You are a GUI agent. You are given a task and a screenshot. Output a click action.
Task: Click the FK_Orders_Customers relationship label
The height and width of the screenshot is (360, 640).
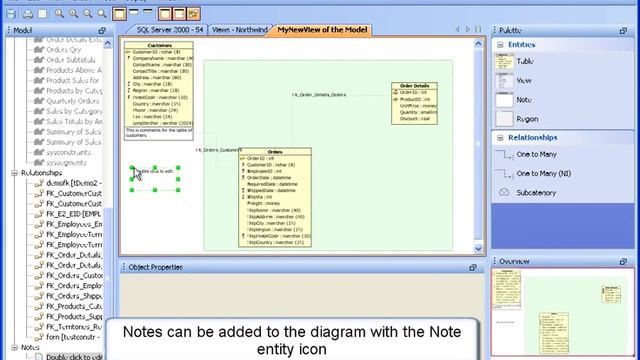pyautogui.click(x=218, y=150)
